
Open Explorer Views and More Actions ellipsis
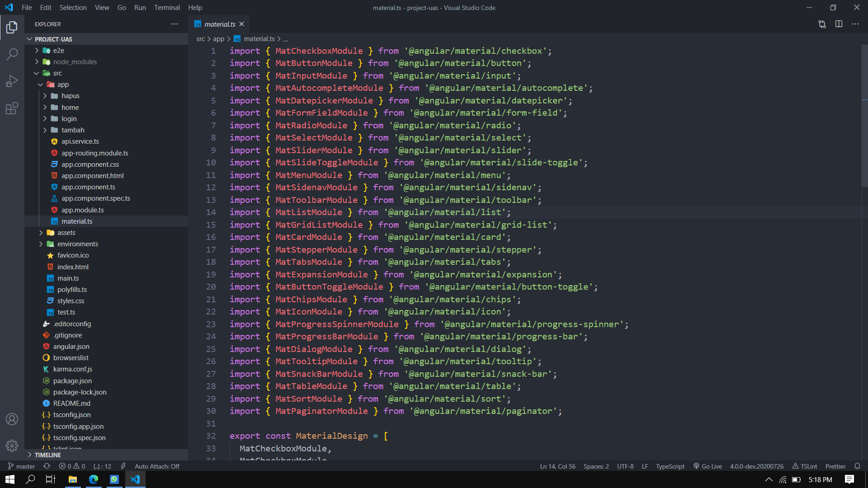(175, 24)
